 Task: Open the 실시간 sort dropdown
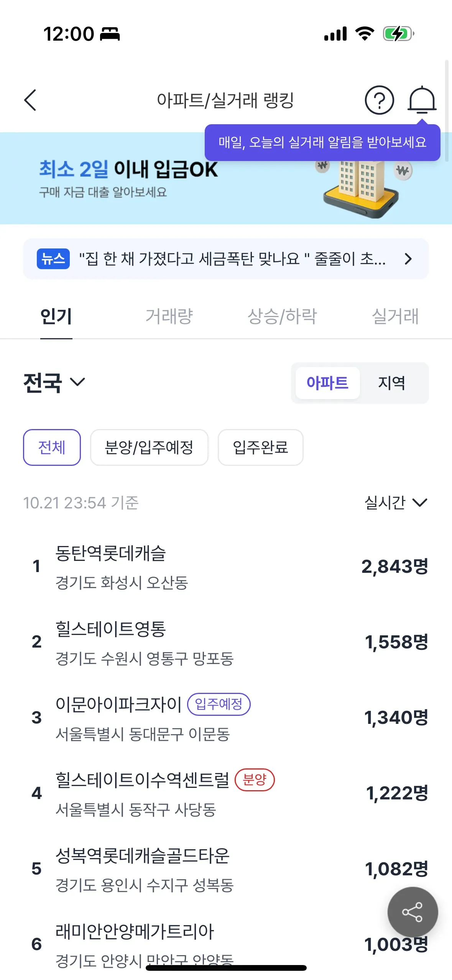click(x=396, y=502)
